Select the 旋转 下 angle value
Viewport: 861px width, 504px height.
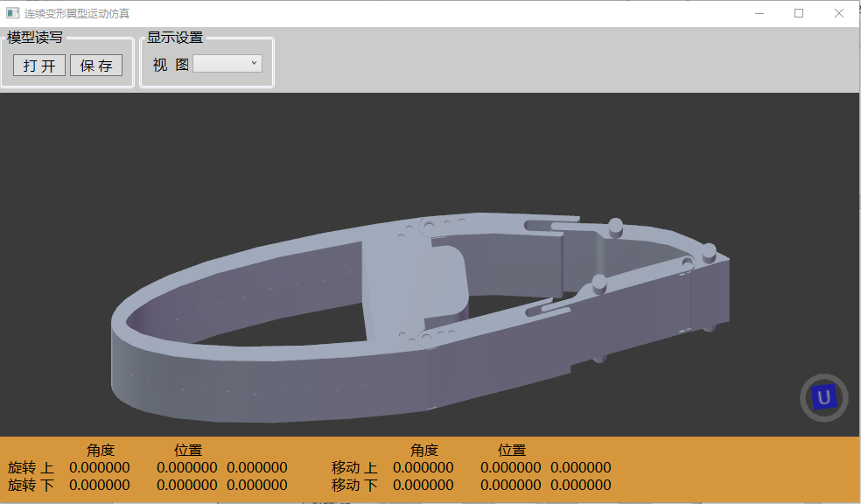pyautogui.click(x=100, y=485)
